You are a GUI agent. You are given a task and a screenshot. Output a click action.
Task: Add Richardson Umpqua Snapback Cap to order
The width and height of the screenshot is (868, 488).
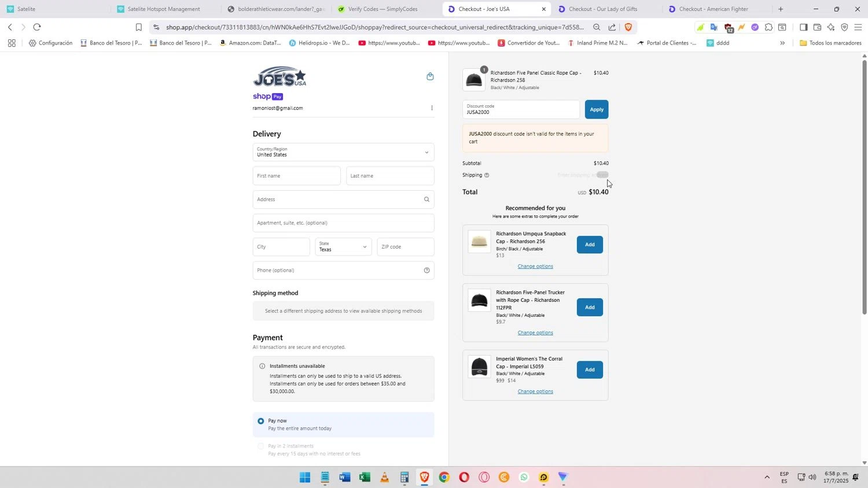click(590, 245)
